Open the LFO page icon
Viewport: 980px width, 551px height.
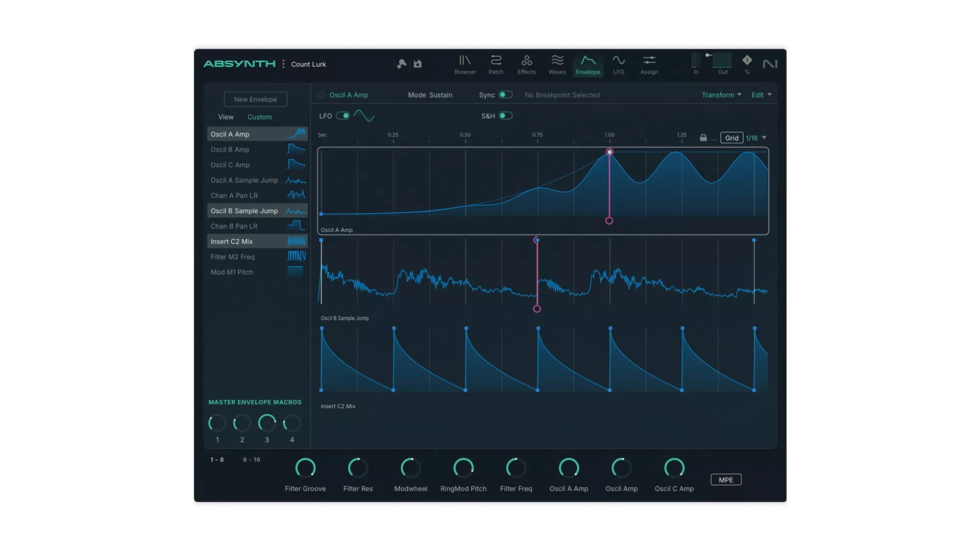(x=618, y=64)
